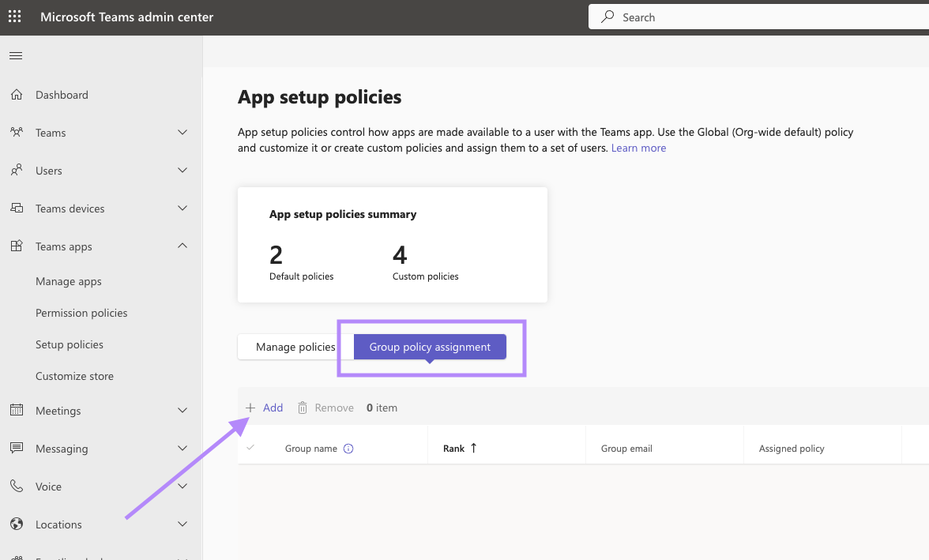
Task: Open Permission policies in sidebar
Action: [x=81, y=313]
